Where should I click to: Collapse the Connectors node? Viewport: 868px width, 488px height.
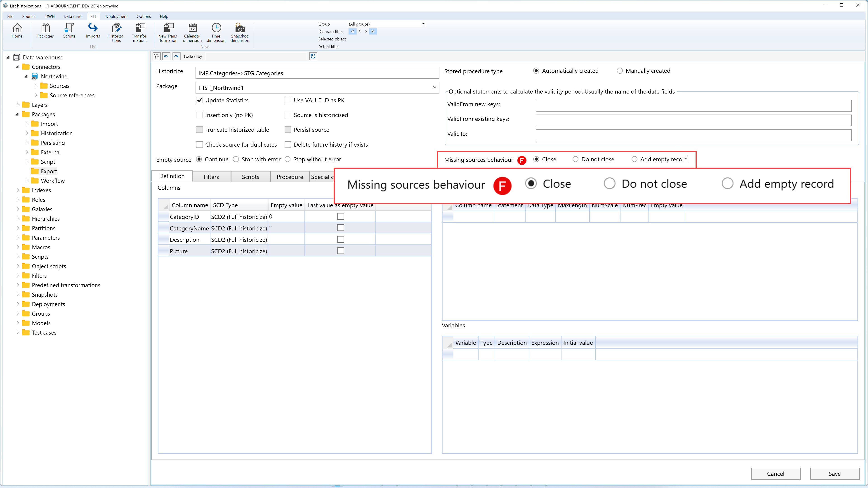pyautogui.click(x=17, y=67)
